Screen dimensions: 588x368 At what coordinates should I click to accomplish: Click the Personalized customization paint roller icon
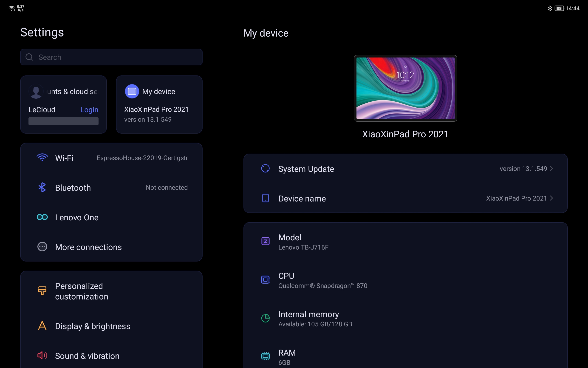tap(42, 290)
